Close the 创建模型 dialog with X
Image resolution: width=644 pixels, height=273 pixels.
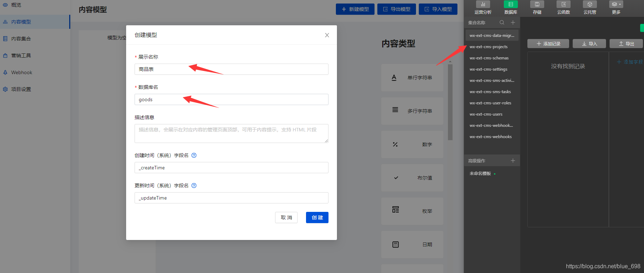point(327,35)
